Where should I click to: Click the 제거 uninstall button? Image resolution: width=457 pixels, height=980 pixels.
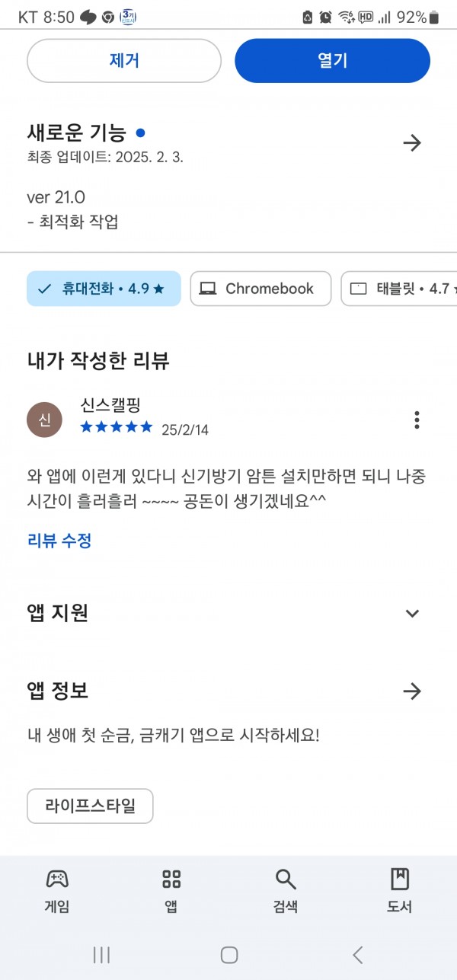pyautogui.click(x=124, y=60)
